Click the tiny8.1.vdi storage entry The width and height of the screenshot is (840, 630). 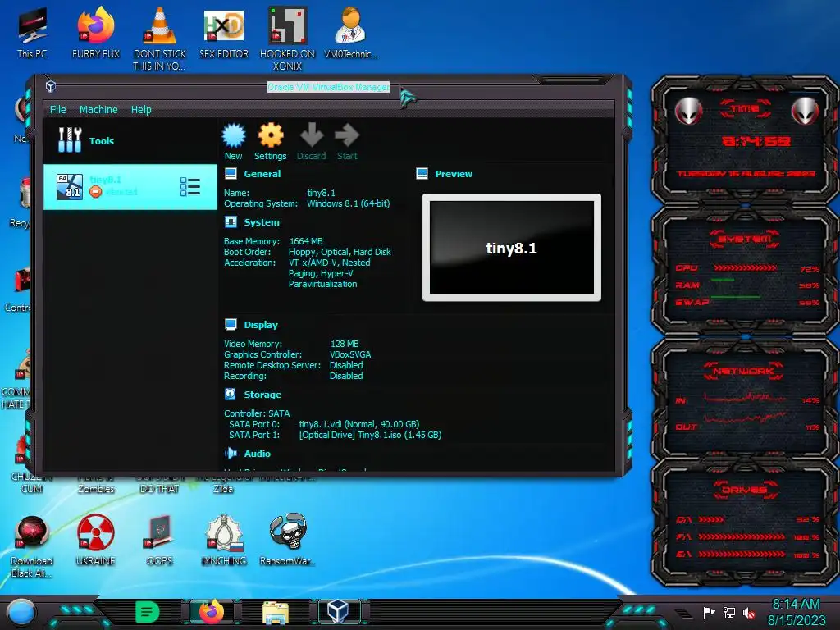(359, 424)
